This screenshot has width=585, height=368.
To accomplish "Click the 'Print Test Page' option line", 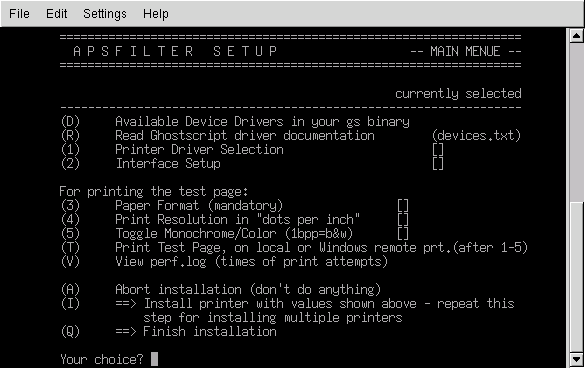I will (321, 247).
